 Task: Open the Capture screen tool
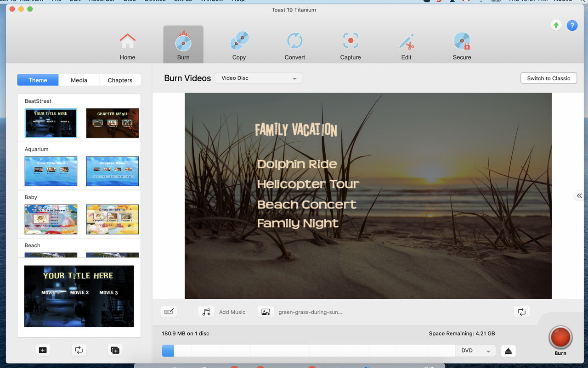pyautogui.click(x=351, y=45)
